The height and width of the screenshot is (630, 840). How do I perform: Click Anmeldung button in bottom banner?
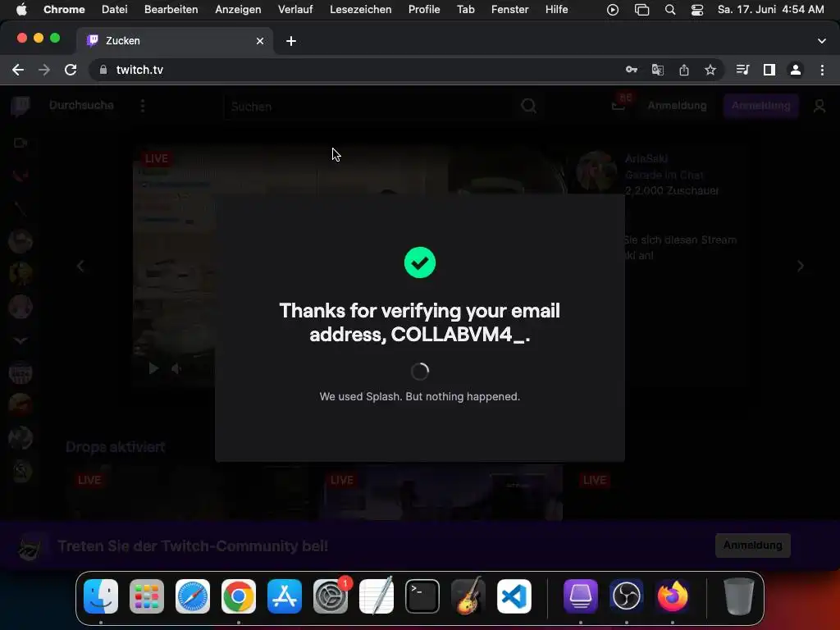point(753,545)
